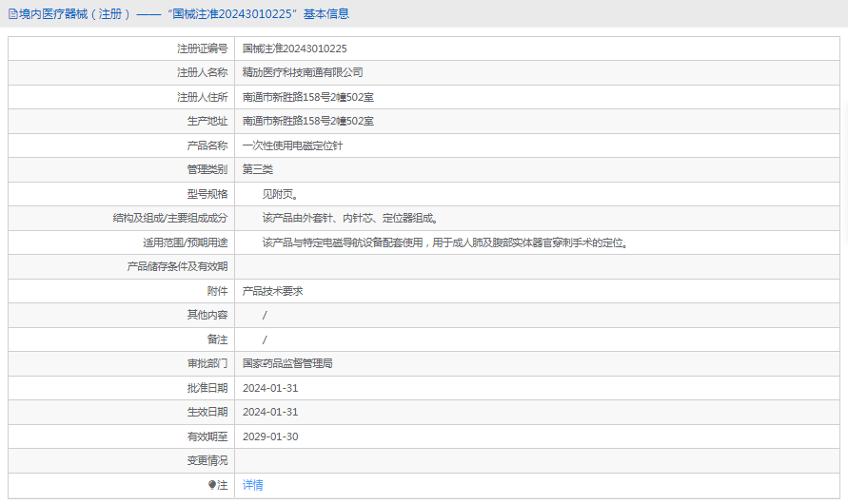Screen dimensions: 848x504
Task: Click the 备注 label
Action: [x=217, y=339]
